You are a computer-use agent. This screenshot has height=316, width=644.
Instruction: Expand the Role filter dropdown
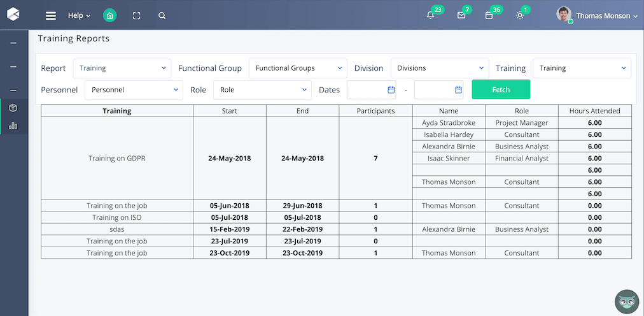pos(262,90)
